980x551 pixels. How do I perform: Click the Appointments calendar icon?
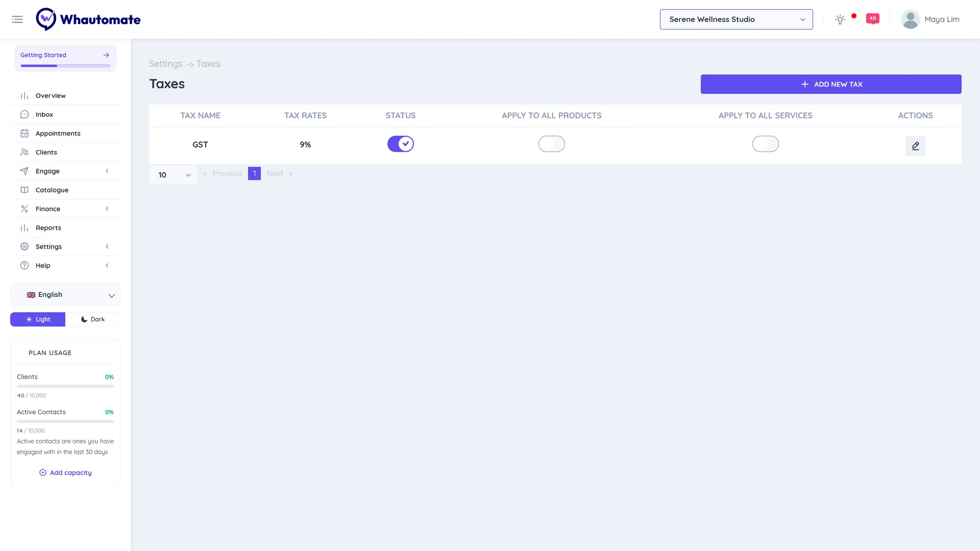point(24,133)
